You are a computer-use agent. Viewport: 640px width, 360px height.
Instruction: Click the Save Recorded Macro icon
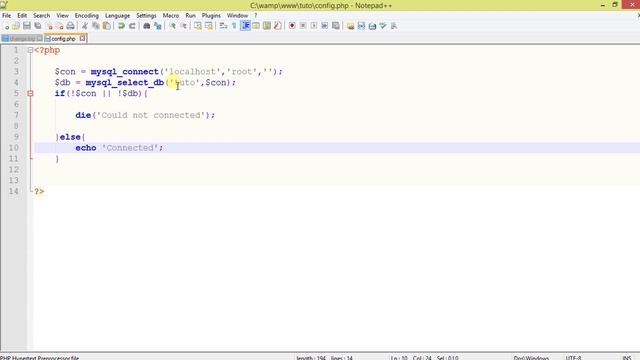[x=336, y=26]
